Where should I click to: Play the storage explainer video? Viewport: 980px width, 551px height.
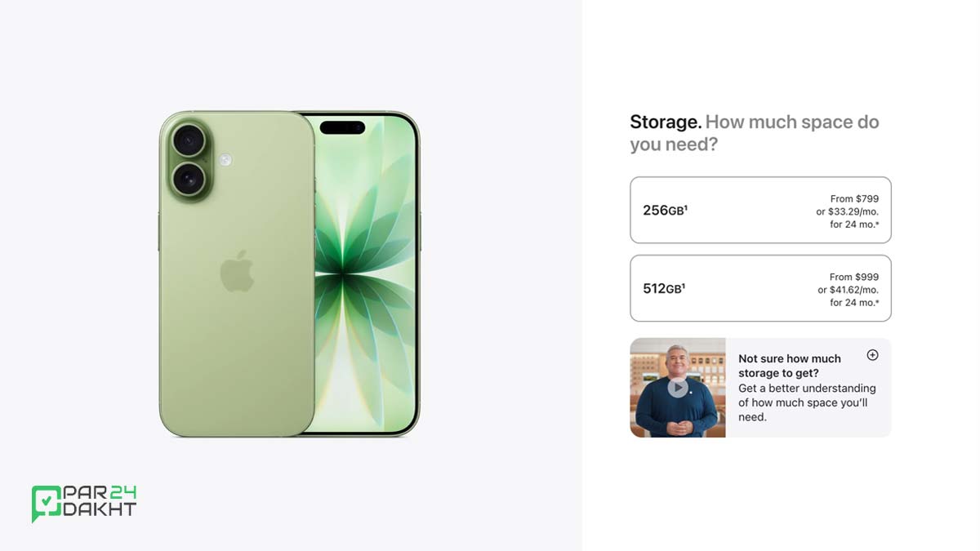coord(678,388)
